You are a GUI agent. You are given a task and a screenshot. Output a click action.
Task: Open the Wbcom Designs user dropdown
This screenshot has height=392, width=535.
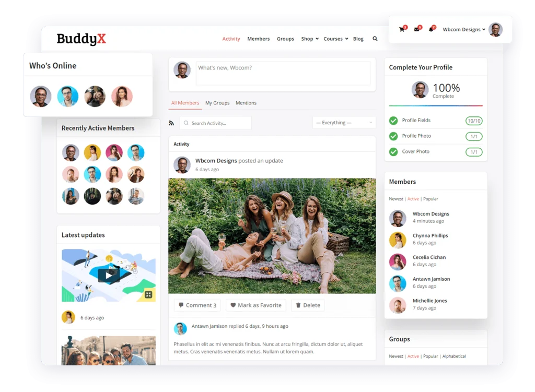pos(464,30)
